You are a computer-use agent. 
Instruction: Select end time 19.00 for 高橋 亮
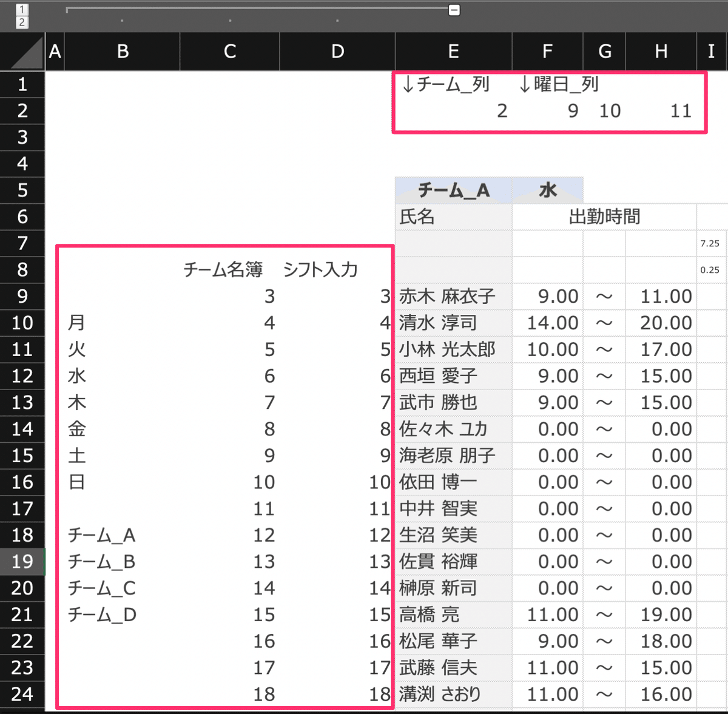coord(661,615)
